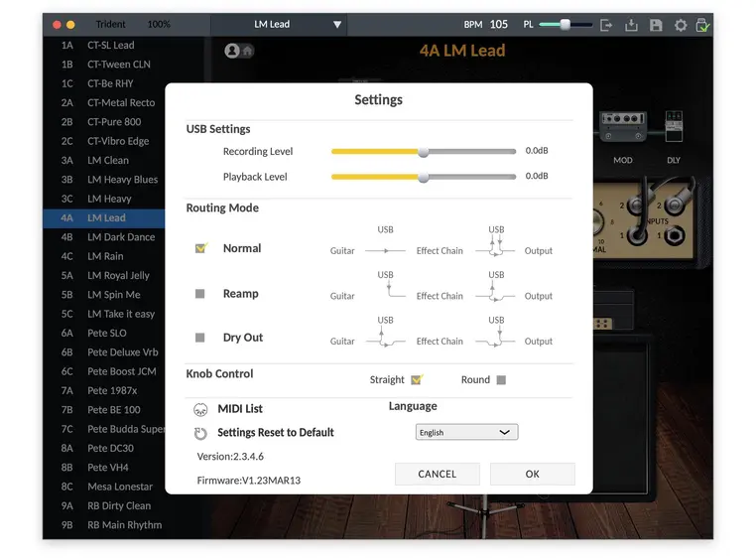
Task: Enable the Dry Out routing checkbox
Action: (200, 338)
